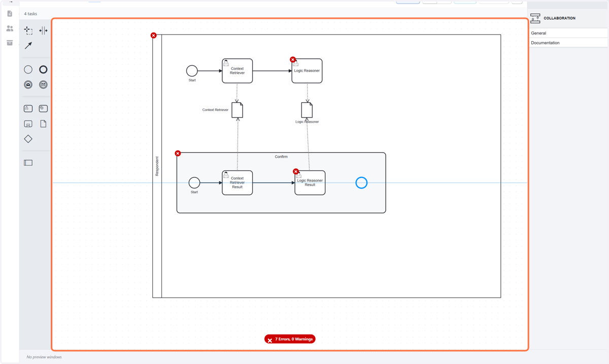This screenshot has width=609, height=364.
Task: Select the Context Retriever data object
Action: tap(237, 110)
